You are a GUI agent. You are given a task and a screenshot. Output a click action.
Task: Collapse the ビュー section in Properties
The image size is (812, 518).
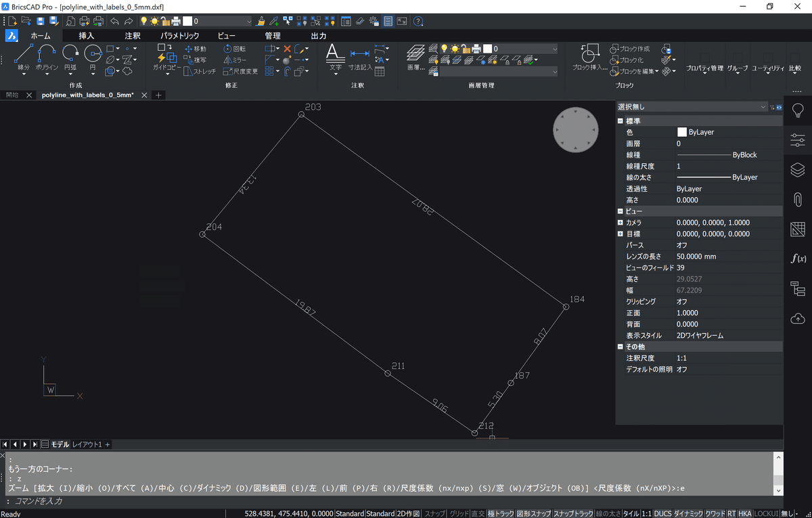[x=620, y=211]
